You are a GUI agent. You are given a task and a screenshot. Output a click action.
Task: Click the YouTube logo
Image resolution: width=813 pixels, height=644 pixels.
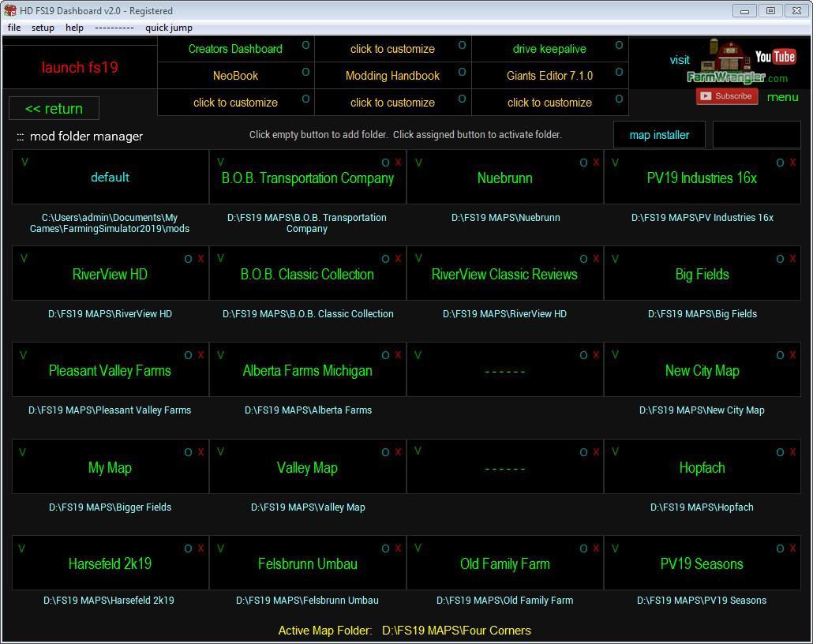775,56
